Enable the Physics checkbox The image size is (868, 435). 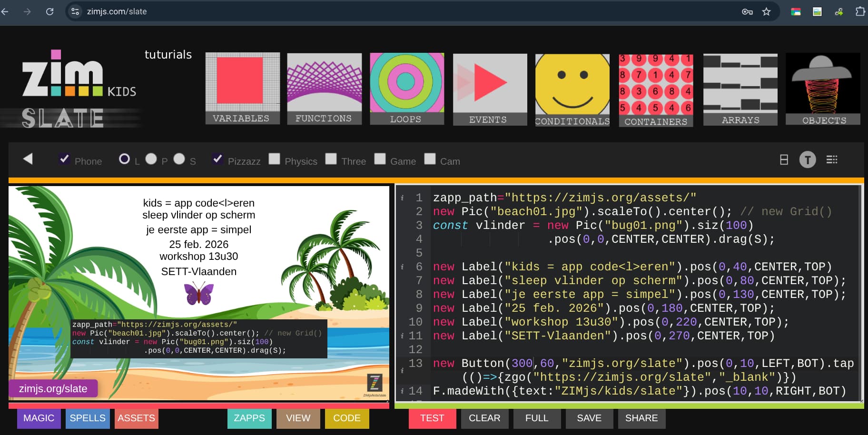click(x=274, y=159)
